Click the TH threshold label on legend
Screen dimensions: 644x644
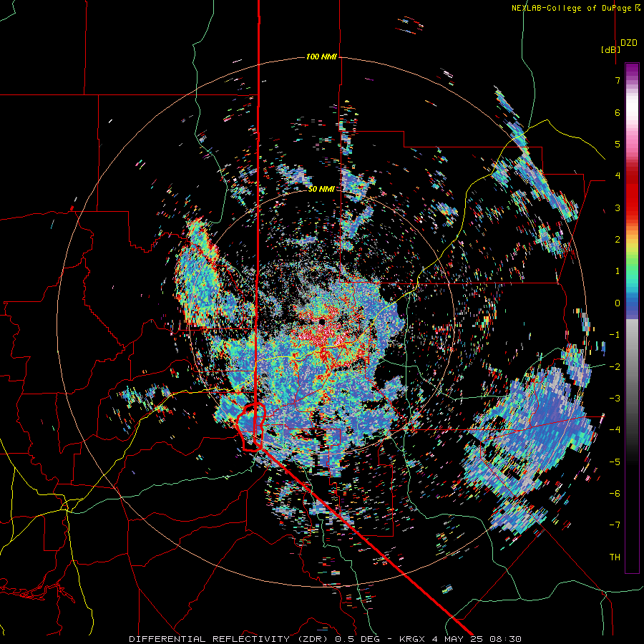(615, 557)
